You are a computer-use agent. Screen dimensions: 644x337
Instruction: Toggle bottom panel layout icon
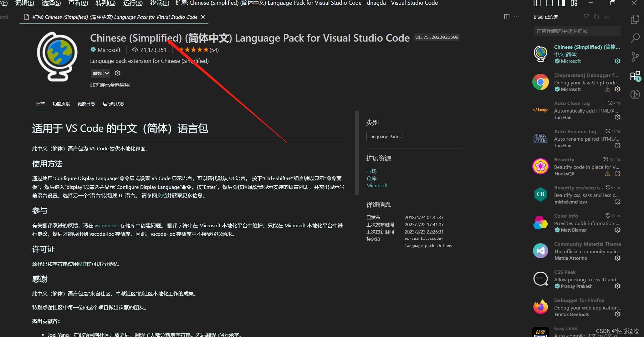(549, 3)
